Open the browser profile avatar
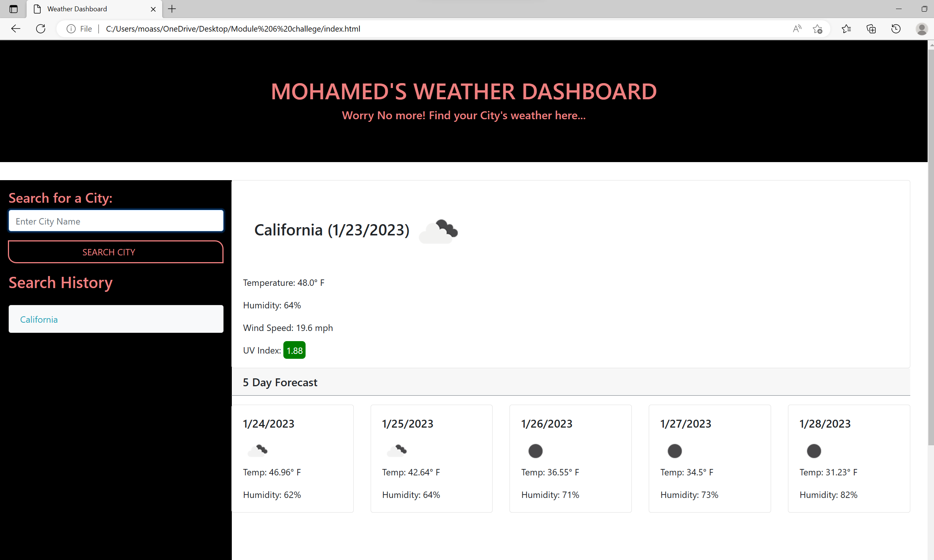 [922, 29]
